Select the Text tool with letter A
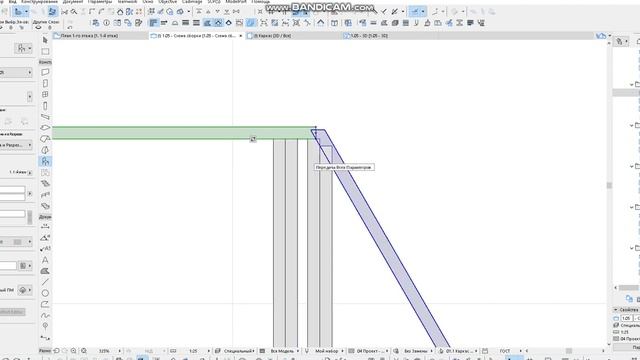This screenshot has height=360, width=640. point(45,260)
